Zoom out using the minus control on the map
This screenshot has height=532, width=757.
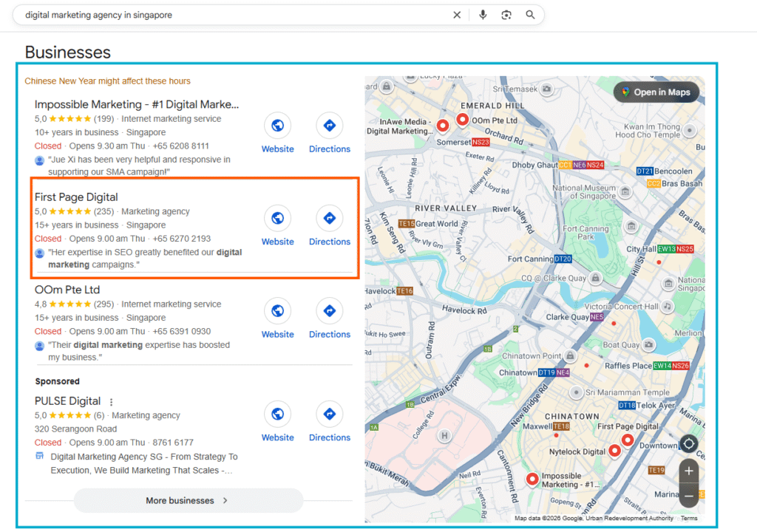pos(688,496)
